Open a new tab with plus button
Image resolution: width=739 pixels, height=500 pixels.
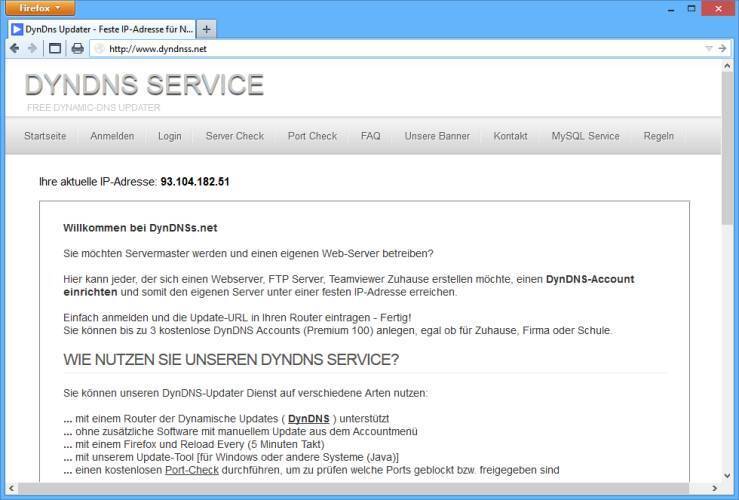(x=206, y=29)
